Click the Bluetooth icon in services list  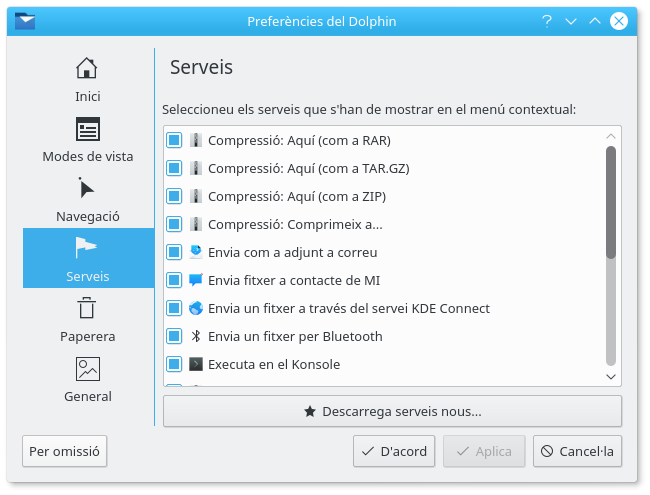[196, 336]
